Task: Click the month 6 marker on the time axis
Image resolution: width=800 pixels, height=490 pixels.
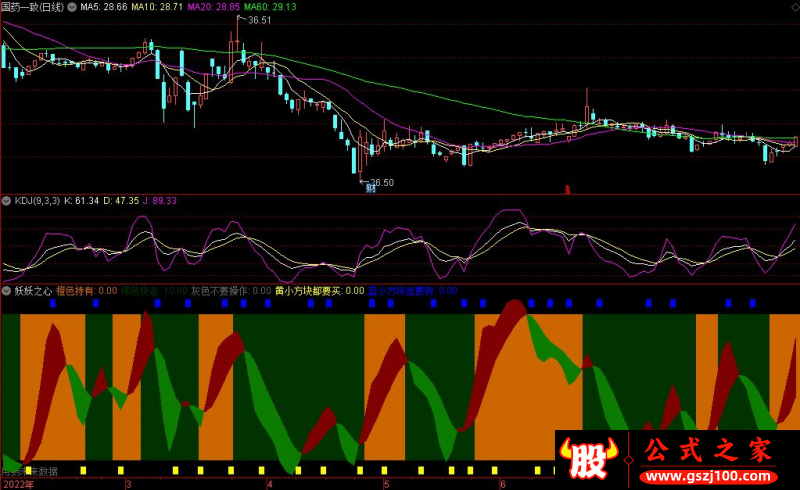Action: point(503,484)
